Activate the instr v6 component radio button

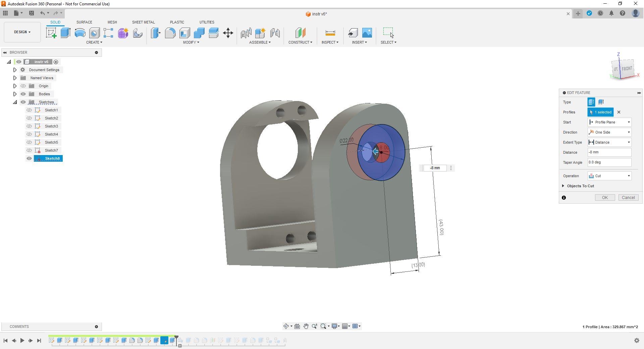pyautogui.click(x=56, y=62)
